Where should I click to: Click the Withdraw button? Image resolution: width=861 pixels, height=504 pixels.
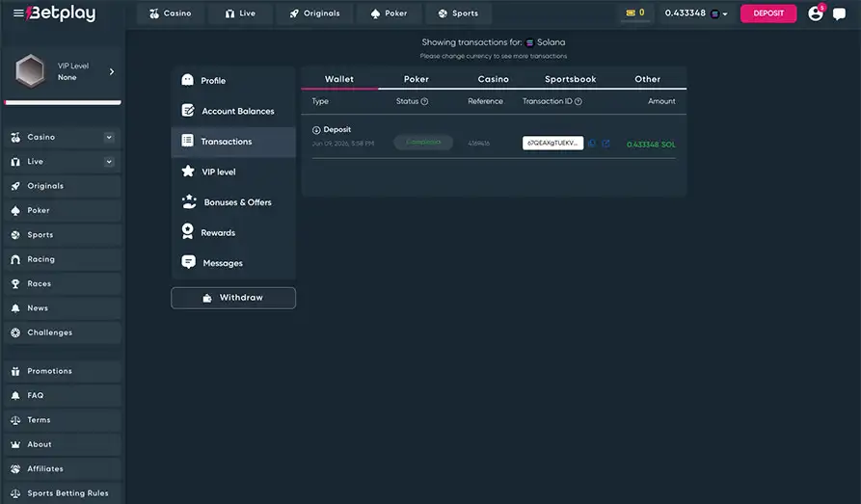[233, 298]
